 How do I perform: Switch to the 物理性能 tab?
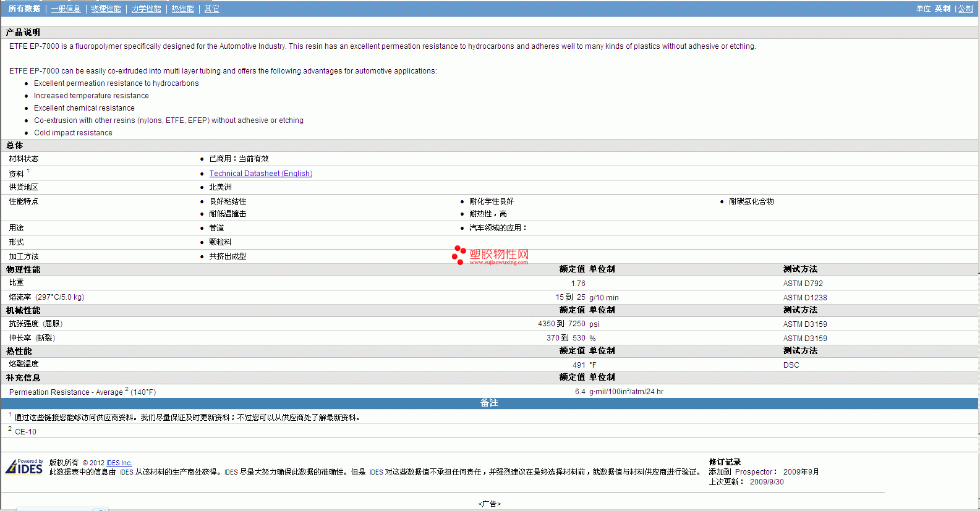tap(106, 9)
